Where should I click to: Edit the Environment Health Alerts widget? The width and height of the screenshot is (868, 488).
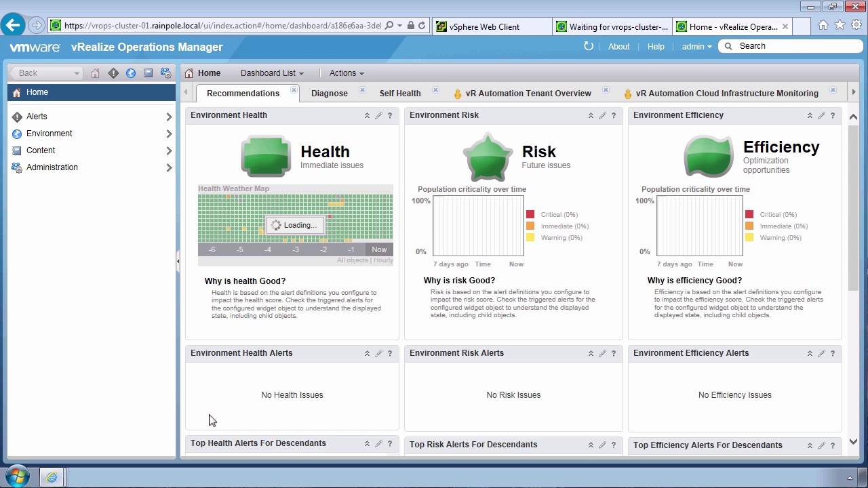378,354
